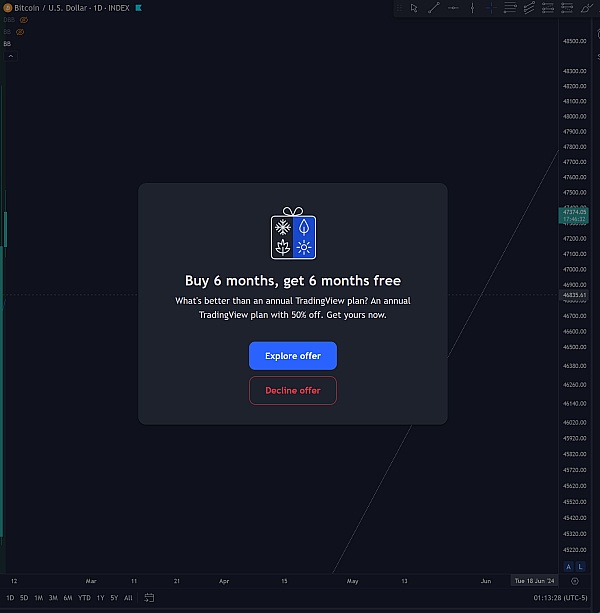Viewport: 600px width, 613px height.
Task: Switch to 6M date range
Action: coord(68,598)
